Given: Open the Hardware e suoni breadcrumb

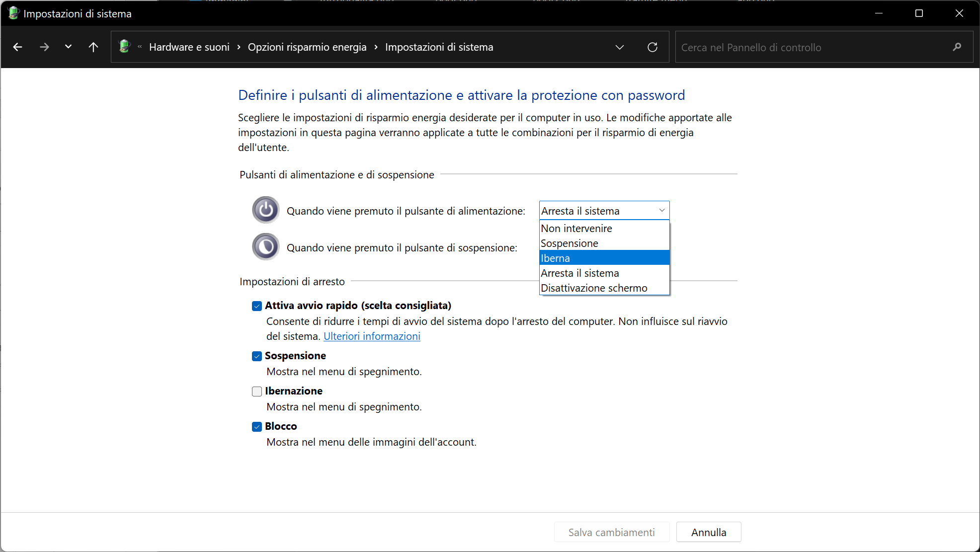Looking at the screenshot, I should pos(189,47).
